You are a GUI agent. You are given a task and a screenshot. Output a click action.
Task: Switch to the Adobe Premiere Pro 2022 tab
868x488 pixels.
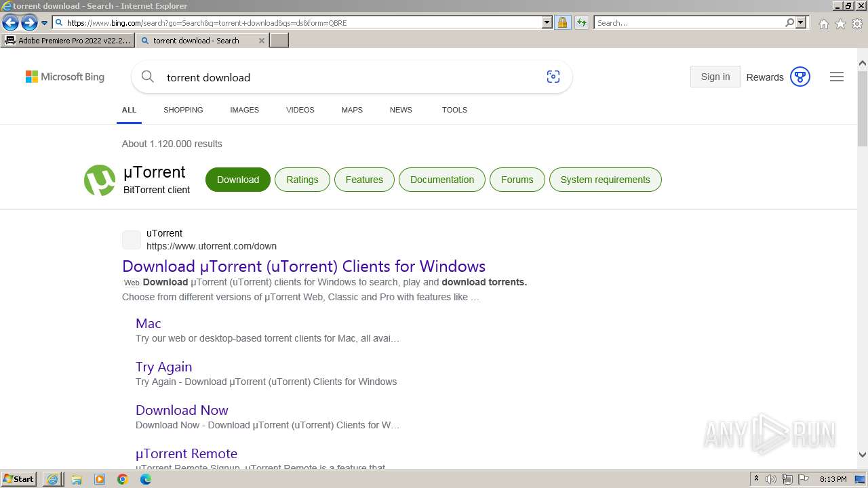(x=68, y=41)
